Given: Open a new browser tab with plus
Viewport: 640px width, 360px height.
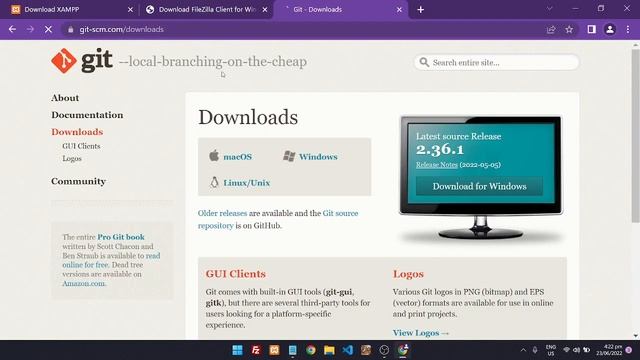Looking at the screenshot, I should [x=420, y=9].
